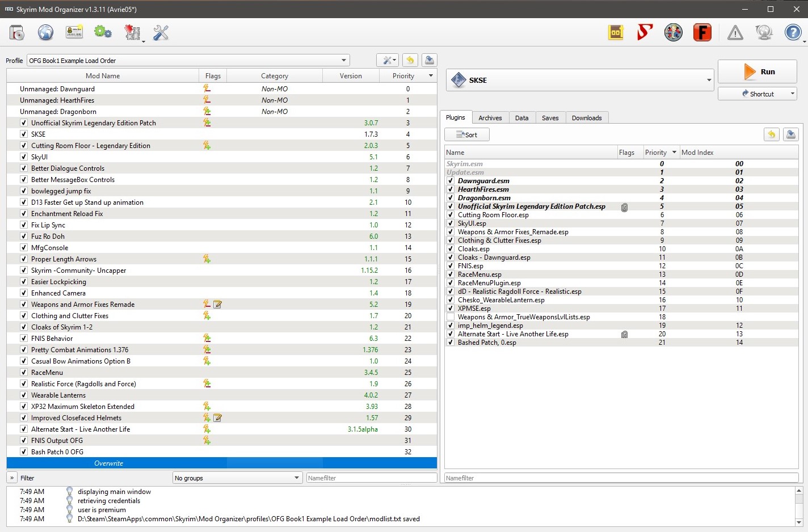Disable the RaceMenu mod checkbox
The width and height of the screenshot is (808, 532).
[24, 373]
